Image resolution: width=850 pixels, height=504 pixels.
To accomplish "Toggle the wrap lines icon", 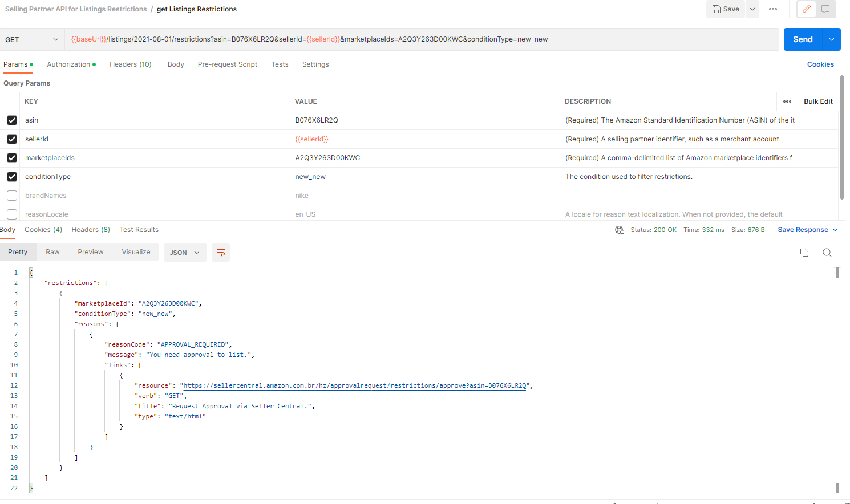I will tap(221, 253).
